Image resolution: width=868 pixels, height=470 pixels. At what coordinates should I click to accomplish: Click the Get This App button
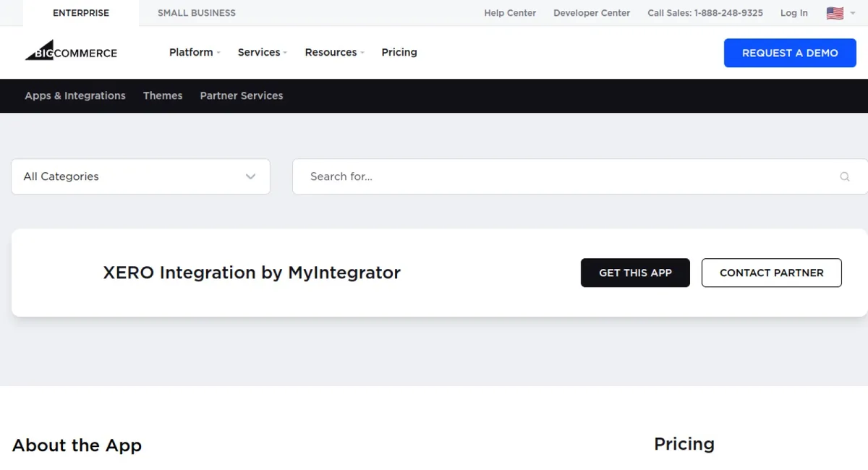(635, 273)
